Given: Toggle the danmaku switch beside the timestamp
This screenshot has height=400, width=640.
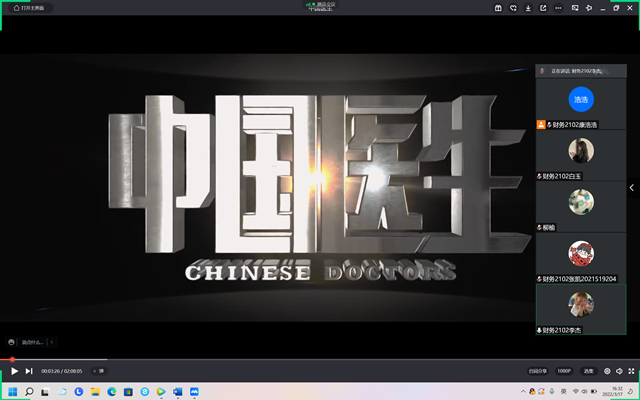Looking at the screenshot, I should [99, 371].
